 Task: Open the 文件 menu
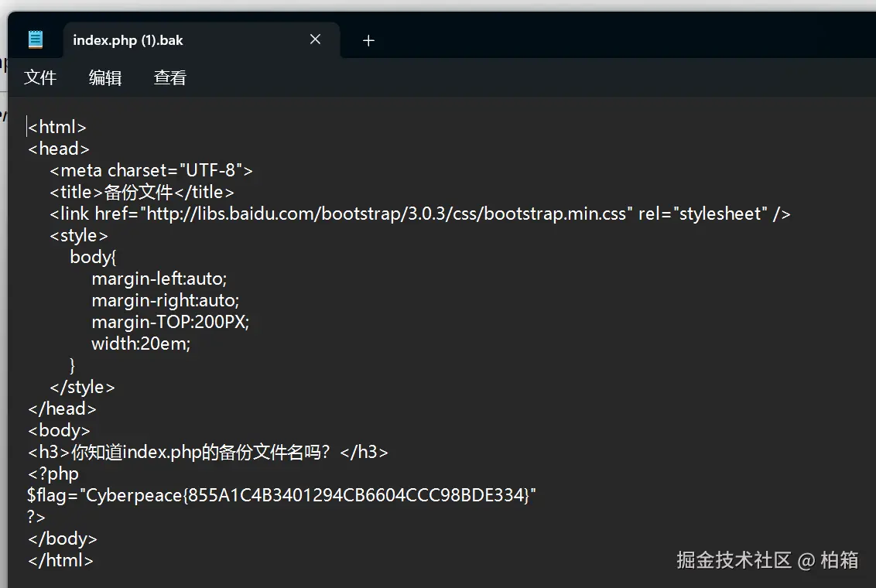(x=40, y=77)
